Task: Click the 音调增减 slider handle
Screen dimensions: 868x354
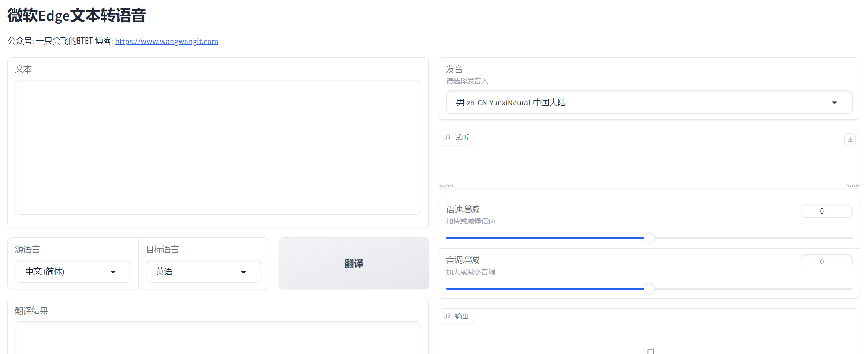Action: pyautogui.click(x=649, y=288)
